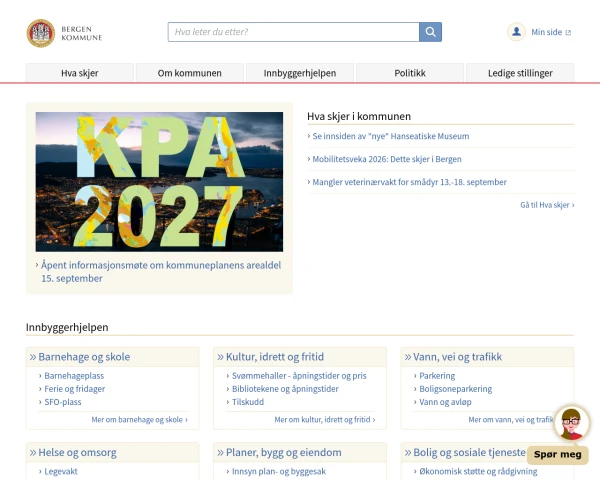Image resolution: width=600 pixels, height=480 pixels.
Task: Open the Innbyggerhjelpen tab
Action: 300,73
